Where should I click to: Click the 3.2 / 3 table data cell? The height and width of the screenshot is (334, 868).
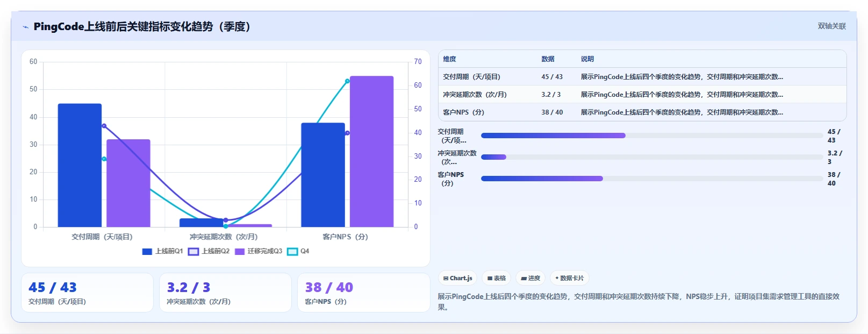tap(551, 95)
